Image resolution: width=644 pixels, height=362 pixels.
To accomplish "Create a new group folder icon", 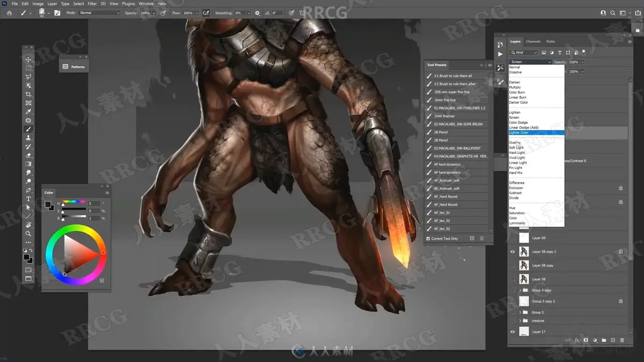I will pyautogui.click(x=604, y=340).
